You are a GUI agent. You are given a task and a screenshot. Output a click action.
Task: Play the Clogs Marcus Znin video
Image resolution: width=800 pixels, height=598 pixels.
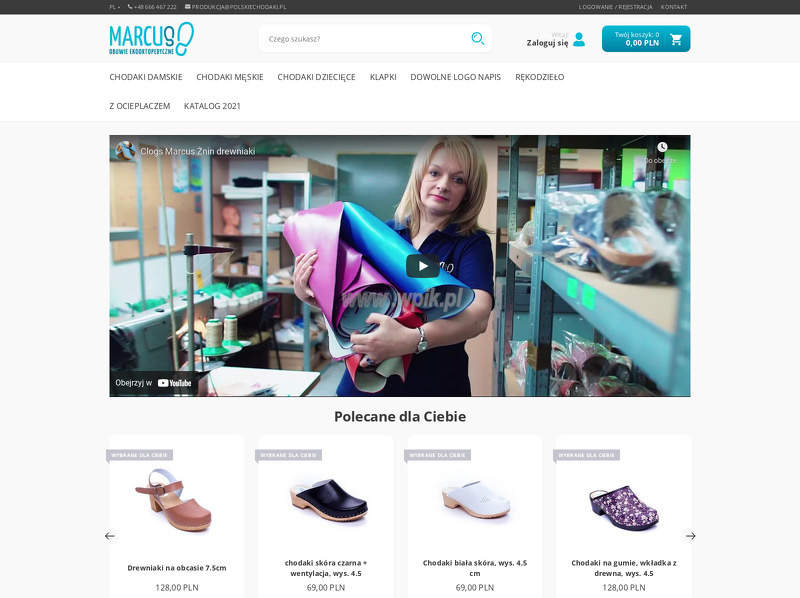pyautogui.click(x=422, y=266)
